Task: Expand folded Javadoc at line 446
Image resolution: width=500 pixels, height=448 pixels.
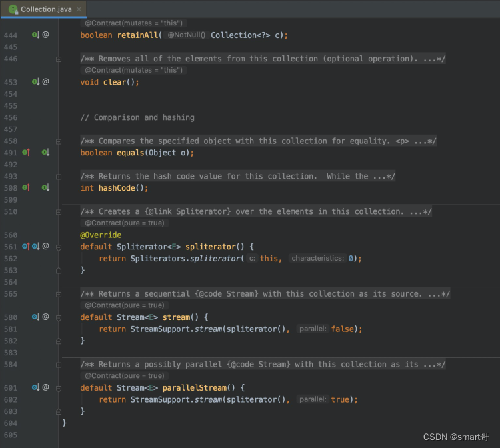Action: coord(59,59)
